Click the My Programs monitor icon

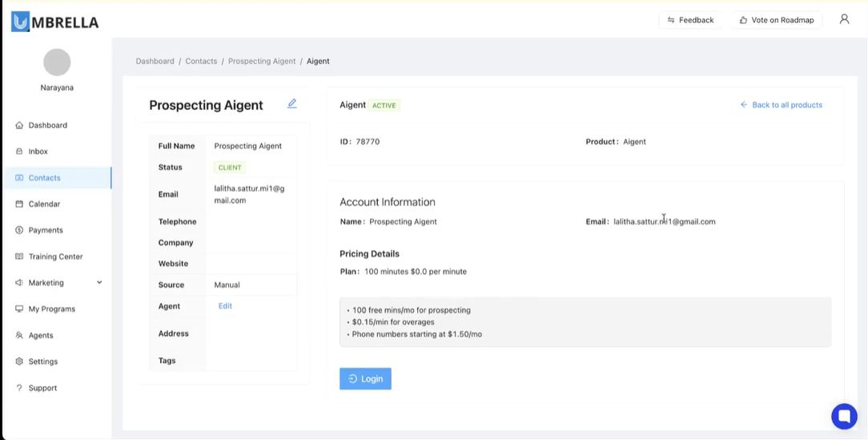[x=19, y=309]
